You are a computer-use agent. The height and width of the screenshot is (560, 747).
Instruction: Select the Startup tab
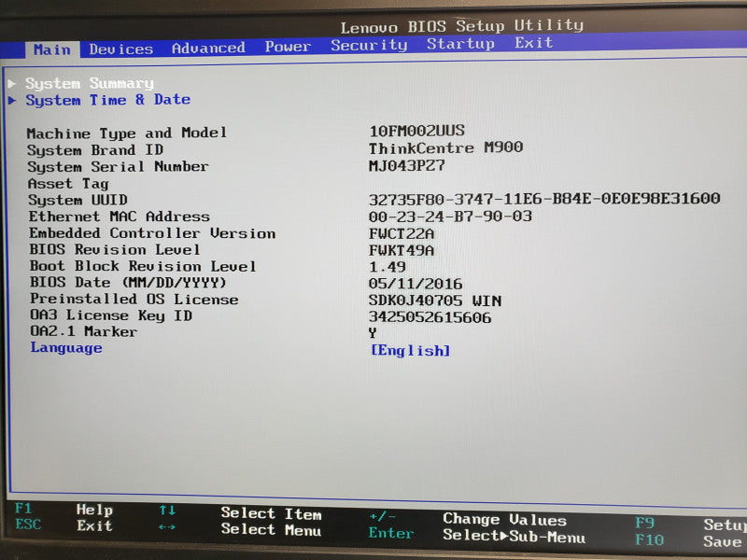point(460,44)
